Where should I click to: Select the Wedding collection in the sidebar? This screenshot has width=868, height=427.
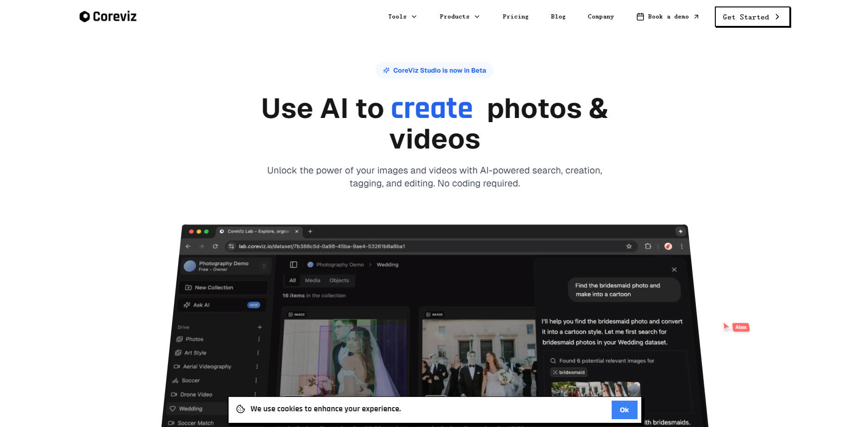coord(191,408)
